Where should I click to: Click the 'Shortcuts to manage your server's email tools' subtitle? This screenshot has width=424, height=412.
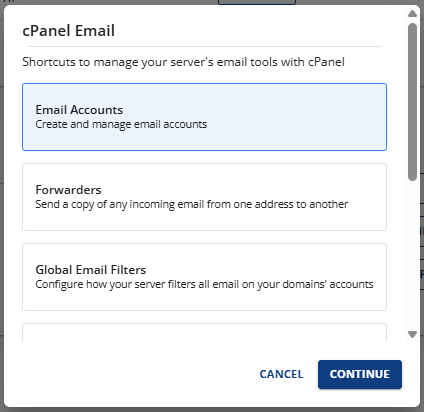183,62
